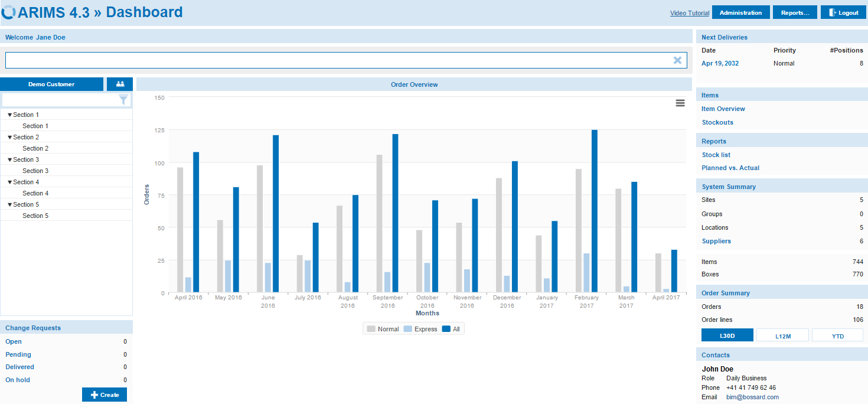This screenshot has height=404, width=868.
Task: Open the chart's hamburger menu icon
Action: coord(680,102)
